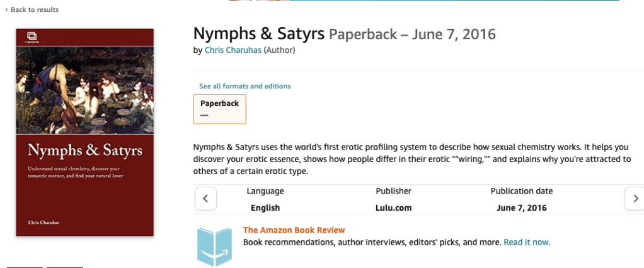The image size is (644, 268).
Task: Click the Publication date value June 7, 2016
Action: point(521,207)
